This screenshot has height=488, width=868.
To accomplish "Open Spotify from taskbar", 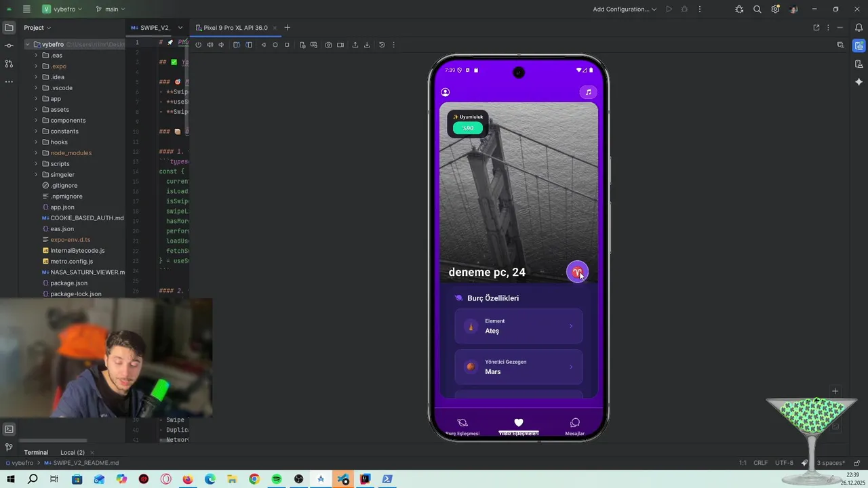I will (277, 479).
